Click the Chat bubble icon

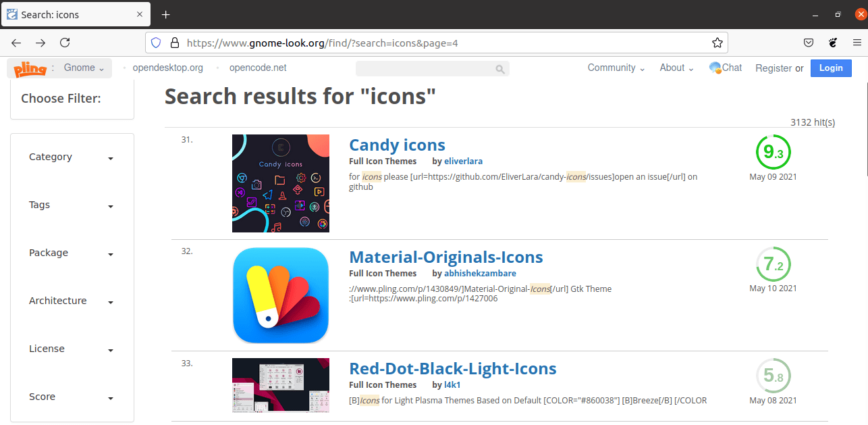715,68
